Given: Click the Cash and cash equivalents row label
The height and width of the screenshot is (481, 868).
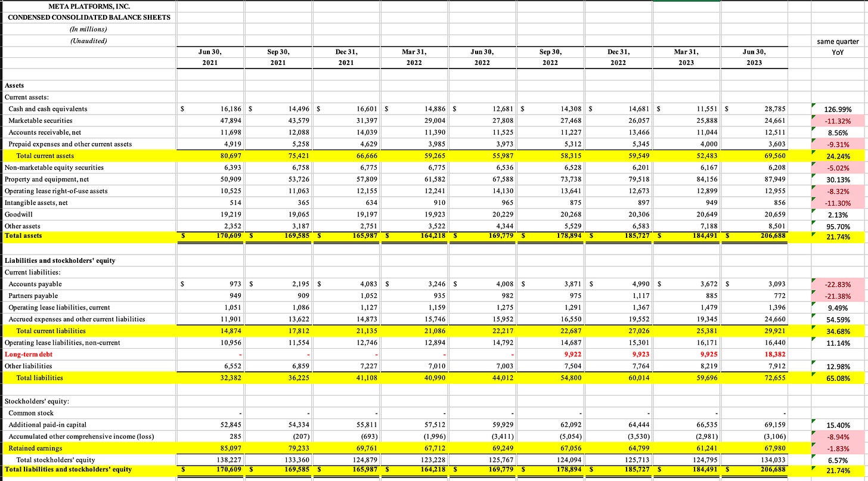Looking at the screenshot, I should (x=48, y=109).
